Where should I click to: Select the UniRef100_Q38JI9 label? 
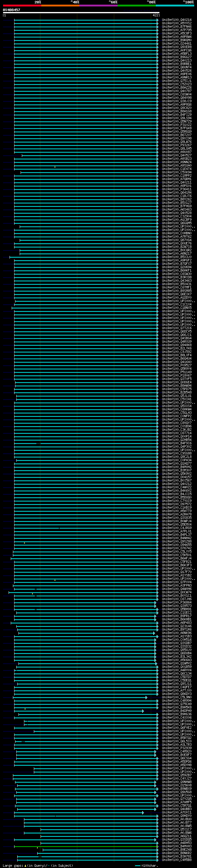(x=176, y=101)
